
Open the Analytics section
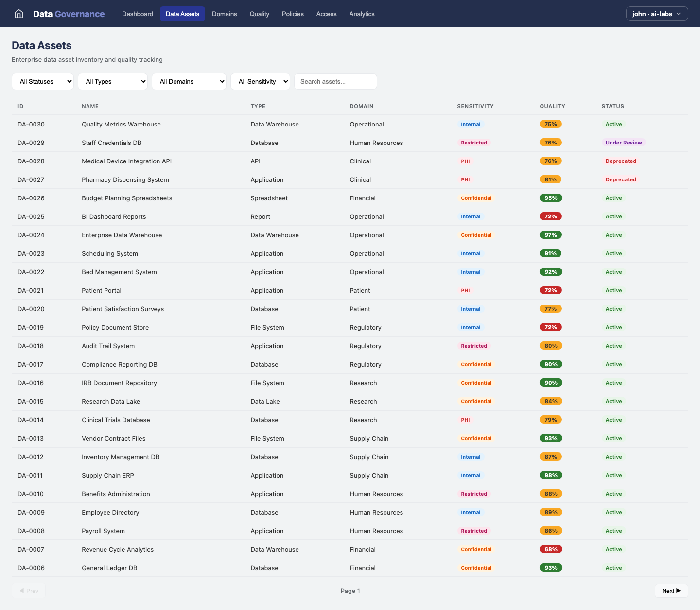tap(362, 14)
